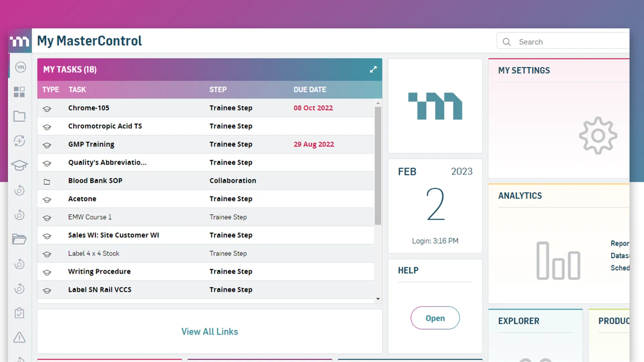Click training icon for Acetone row

tap(47, 199)
